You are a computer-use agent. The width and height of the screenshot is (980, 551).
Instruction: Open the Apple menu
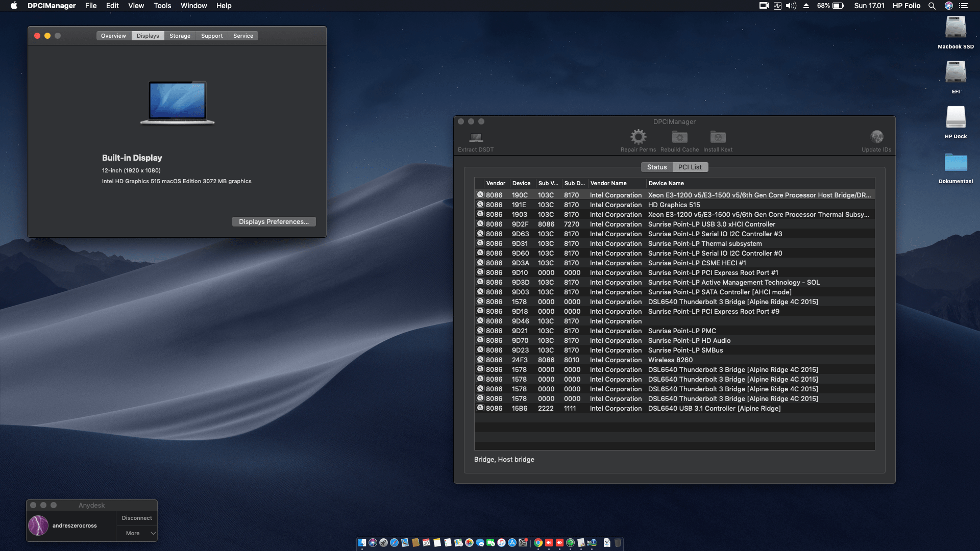point(14,6)
